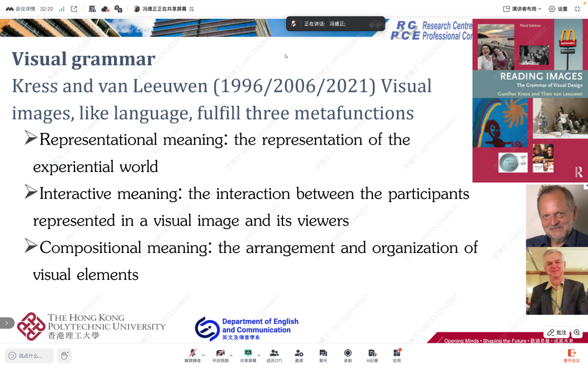Start recording the meeting (录制)

pos(348,354)
